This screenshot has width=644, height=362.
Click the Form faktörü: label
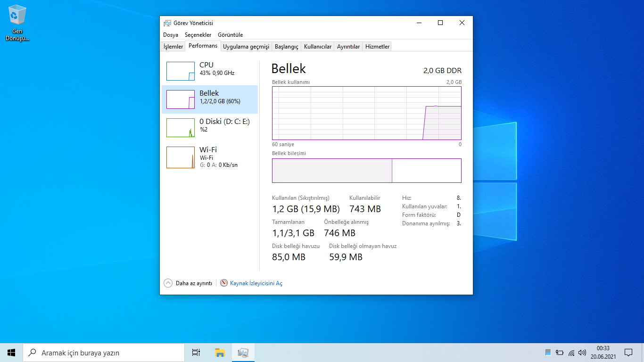point(419,215)
